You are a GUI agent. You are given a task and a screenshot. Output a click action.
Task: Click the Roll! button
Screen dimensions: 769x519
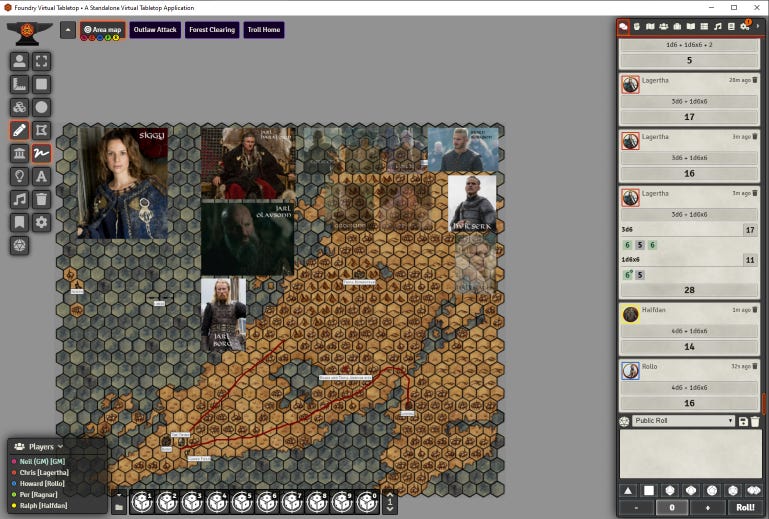[744, 507]
